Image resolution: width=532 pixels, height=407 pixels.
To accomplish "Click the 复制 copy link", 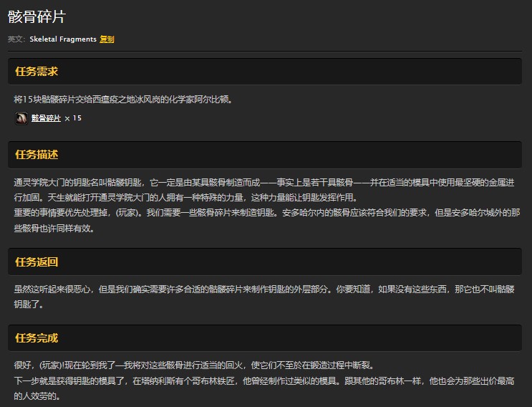I will pyautogui.click(x=107, y=39).
